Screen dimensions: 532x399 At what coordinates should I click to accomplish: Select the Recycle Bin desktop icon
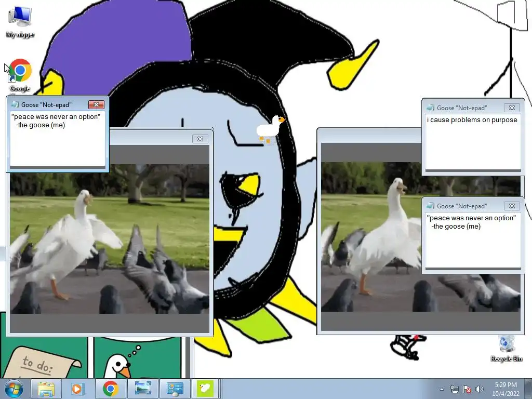pyautogui.click(x=507, y=349)
